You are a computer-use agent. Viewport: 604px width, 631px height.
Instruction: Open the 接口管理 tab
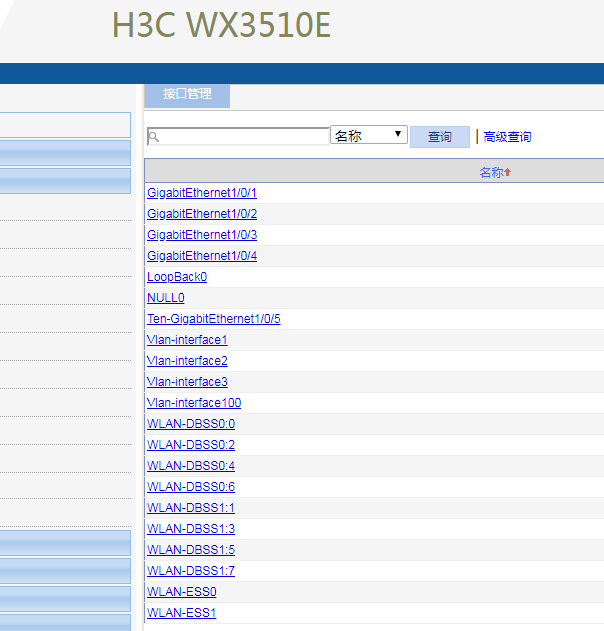click(187, 96)
